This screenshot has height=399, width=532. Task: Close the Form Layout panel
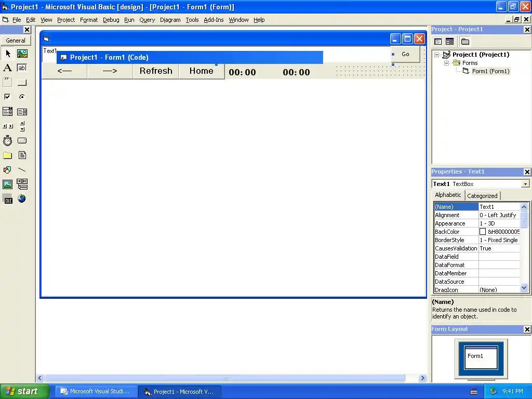[527, 329]
